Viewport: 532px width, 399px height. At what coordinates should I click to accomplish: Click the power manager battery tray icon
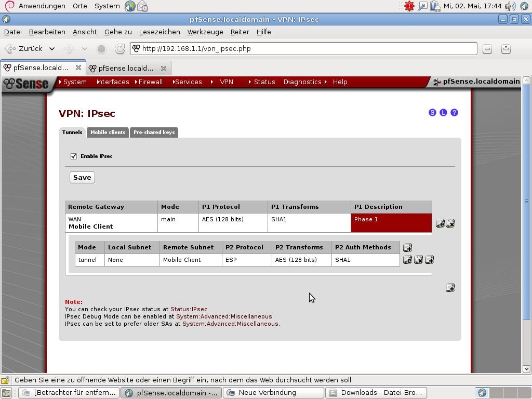pyautogui.click(x=435, y=6)
